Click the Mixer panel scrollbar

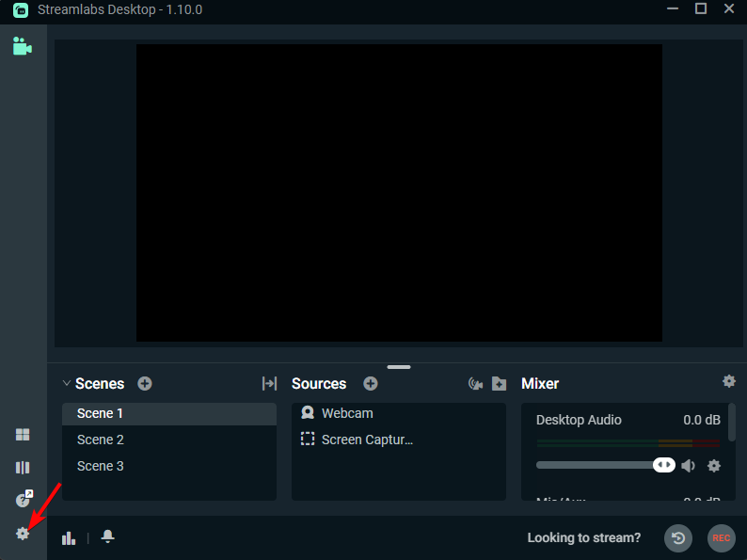point(732,423)
